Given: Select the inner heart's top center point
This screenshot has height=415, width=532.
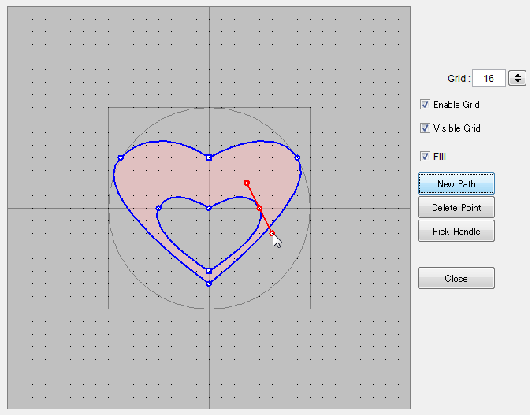Looking at the screenshot, I should tap(209, 208).
